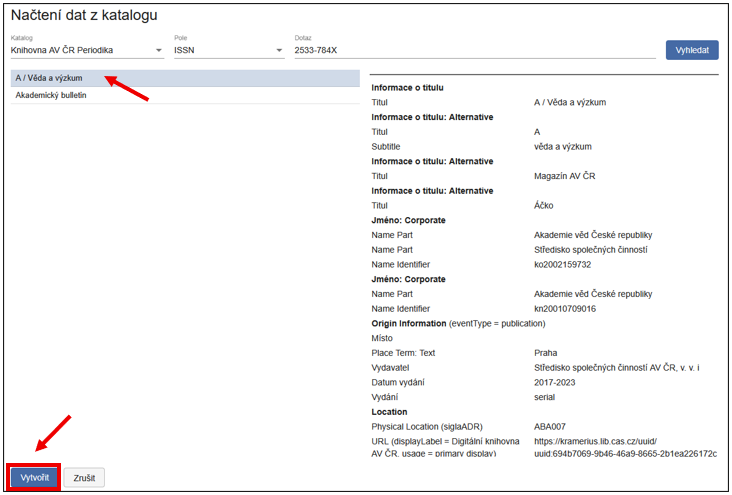Click the name identifier kn20010709016
Image resolution: width=732 pixels, height=495 pixels.
[565, 309]
